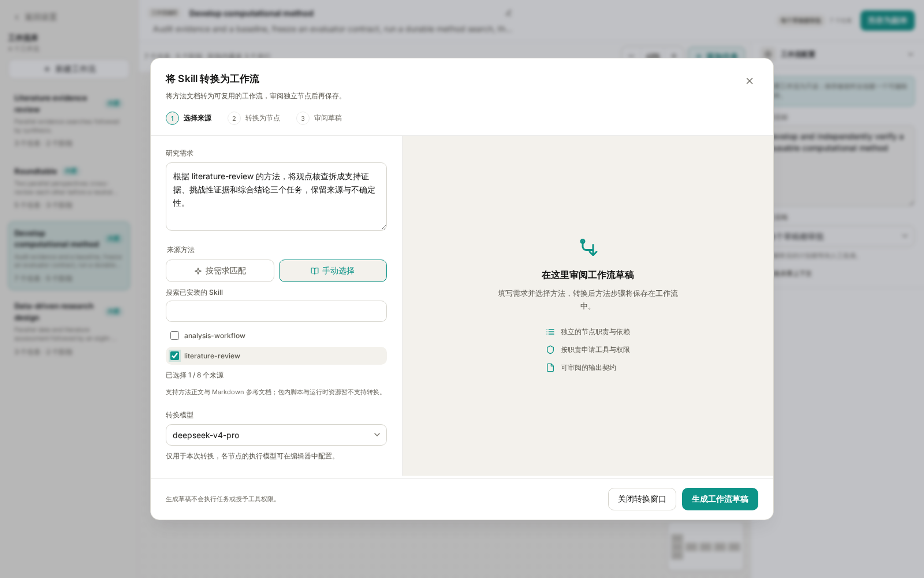Go to step 3 审阅草稿
The height and width of the screenshot is (578, 924).
(319, 118)
